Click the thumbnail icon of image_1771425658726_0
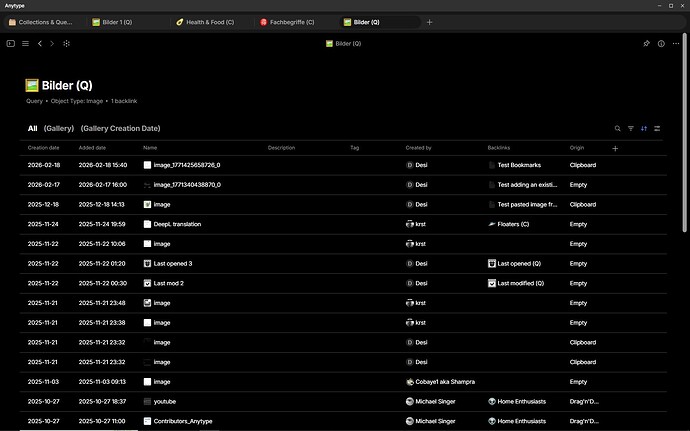 (147, 165)
